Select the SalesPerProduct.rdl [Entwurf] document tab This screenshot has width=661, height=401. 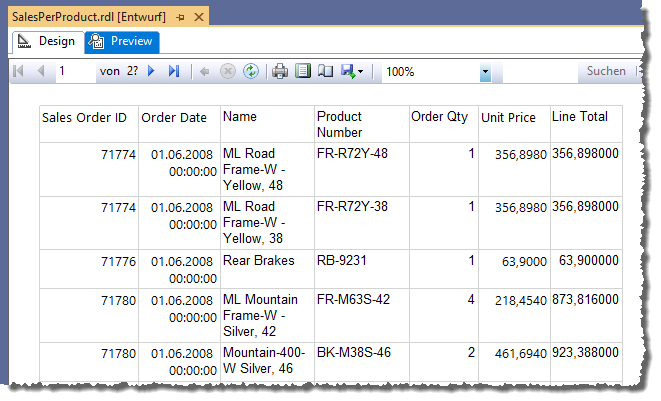click(x=90, y=18)
